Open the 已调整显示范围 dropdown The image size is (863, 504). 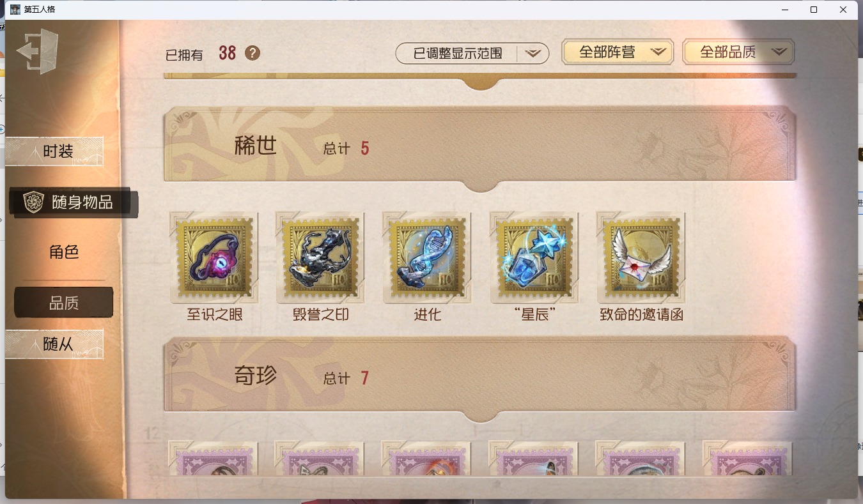pos(472,54)
